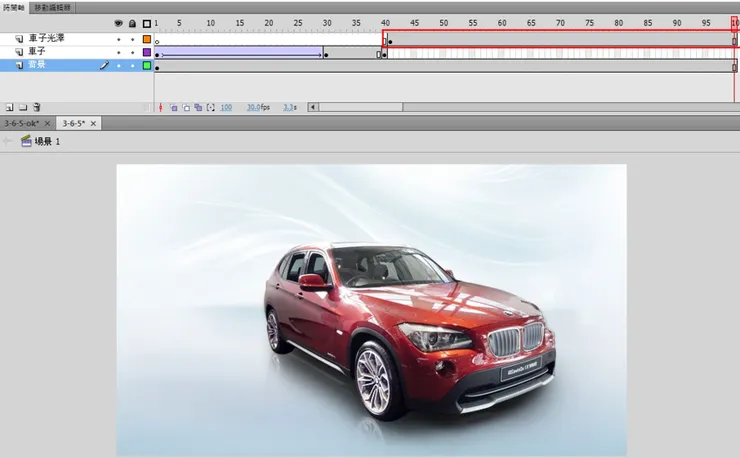Enable the Onion Skin button
Image resolution: width=740 pixels, height=458 pixels.
(x=173, y=107)
